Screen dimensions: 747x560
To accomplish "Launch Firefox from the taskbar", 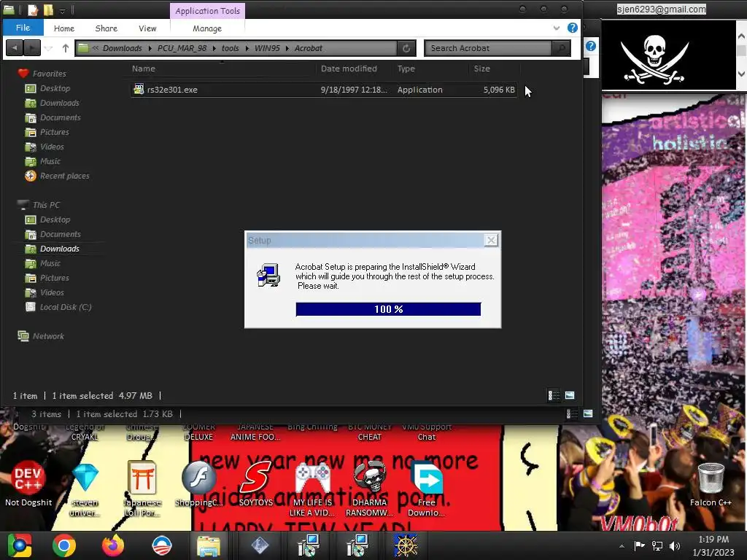I will coord(113,545).
